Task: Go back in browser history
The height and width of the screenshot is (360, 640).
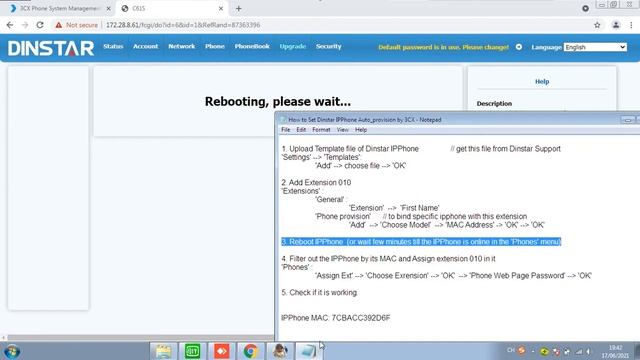Action: tap(10, 25)
